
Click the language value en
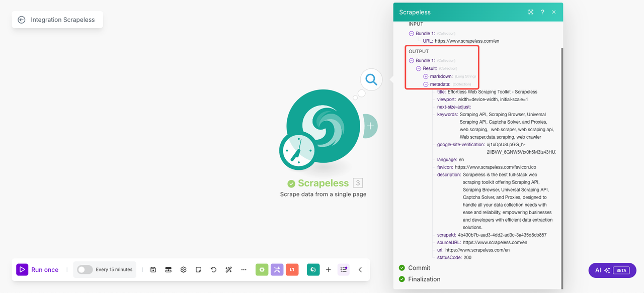(461, 160)
